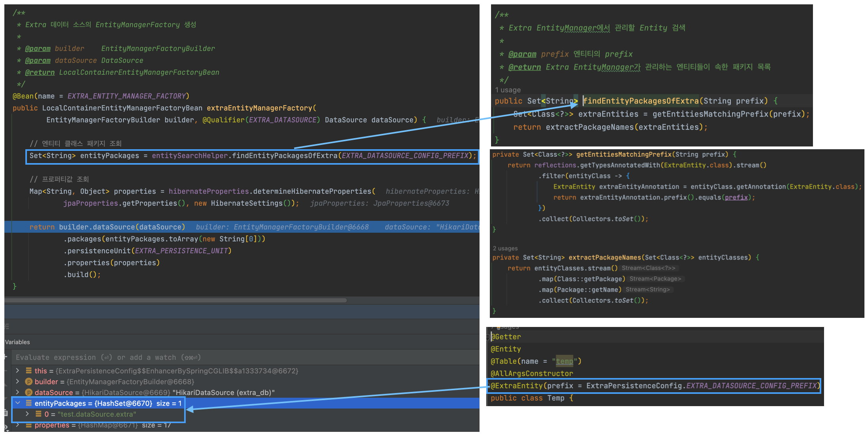Image resolution: width=868 pixels, height=437 pixels.
Task: Click the 'this' object variable icon
Action: point(29,371)
